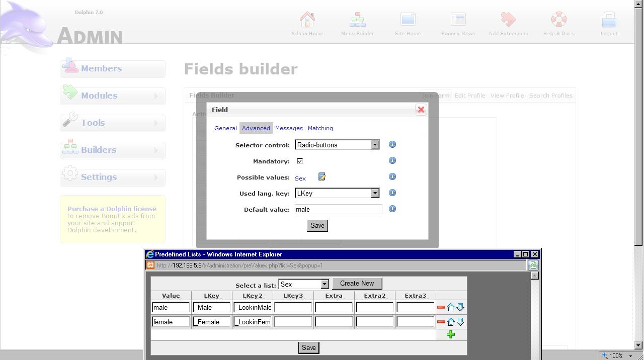Click Save in the Field dialog

tap(317, 226)
